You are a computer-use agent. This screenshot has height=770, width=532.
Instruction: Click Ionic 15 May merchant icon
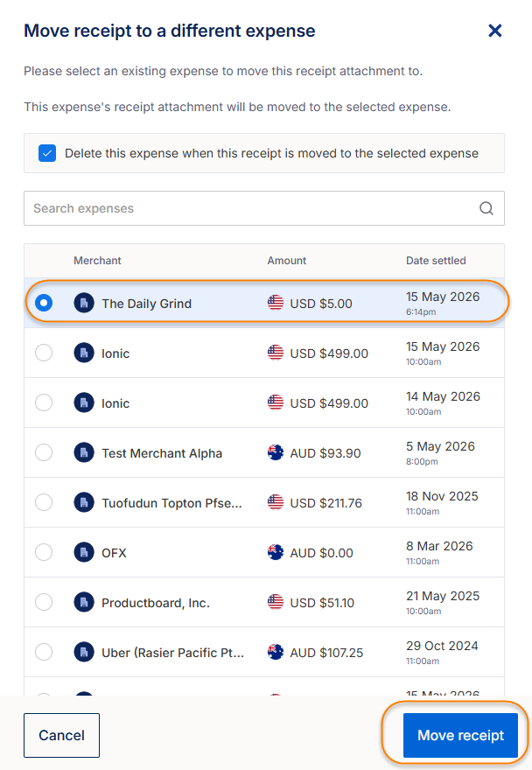pos(84,353)
